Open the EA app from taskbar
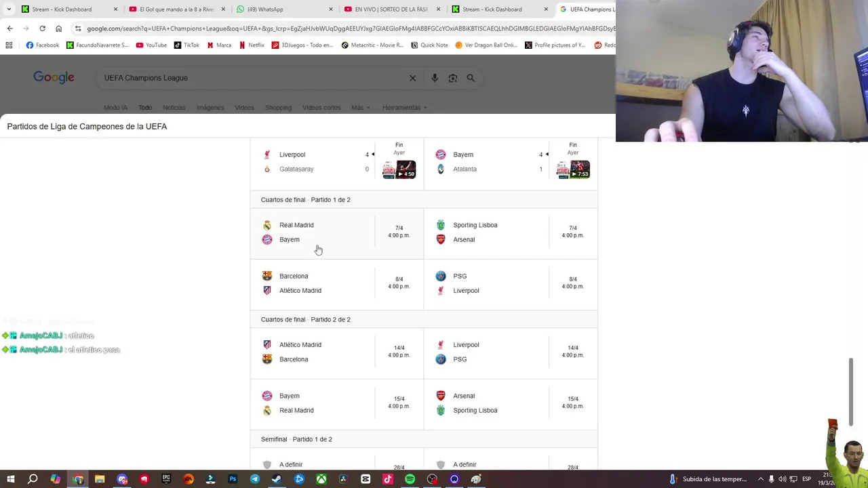Screen dimensions: 868x488 pos(189,479)
